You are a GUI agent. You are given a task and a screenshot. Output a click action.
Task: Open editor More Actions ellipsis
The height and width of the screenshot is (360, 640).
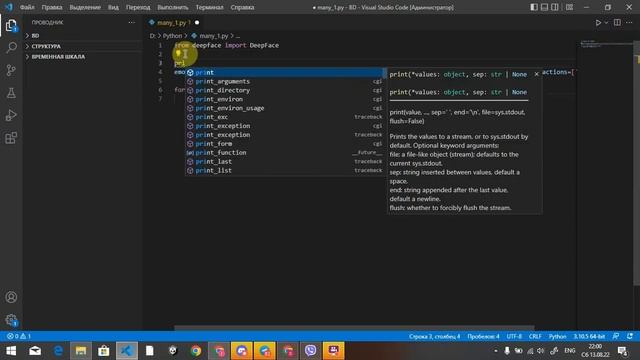[629, 23]
